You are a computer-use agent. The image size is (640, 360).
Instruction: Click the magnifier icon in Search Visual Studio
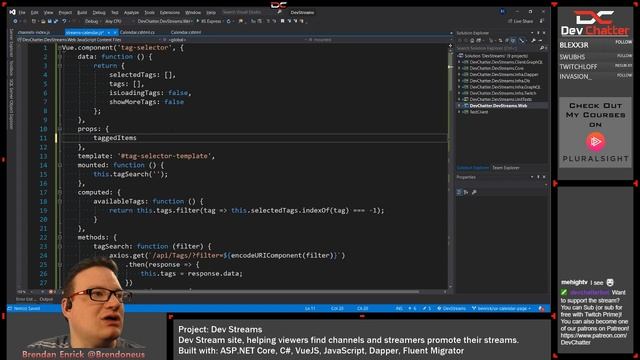click(x=279, y=12)
